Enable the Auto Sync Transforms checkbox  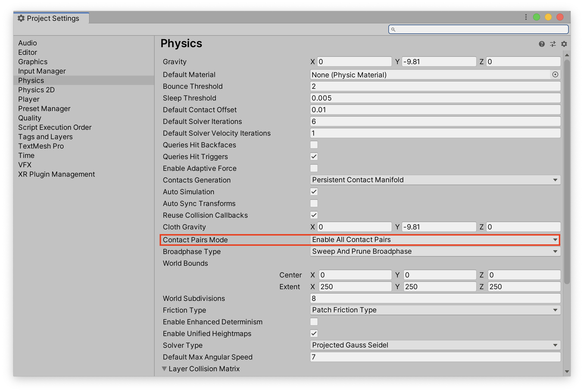[313, 203]
